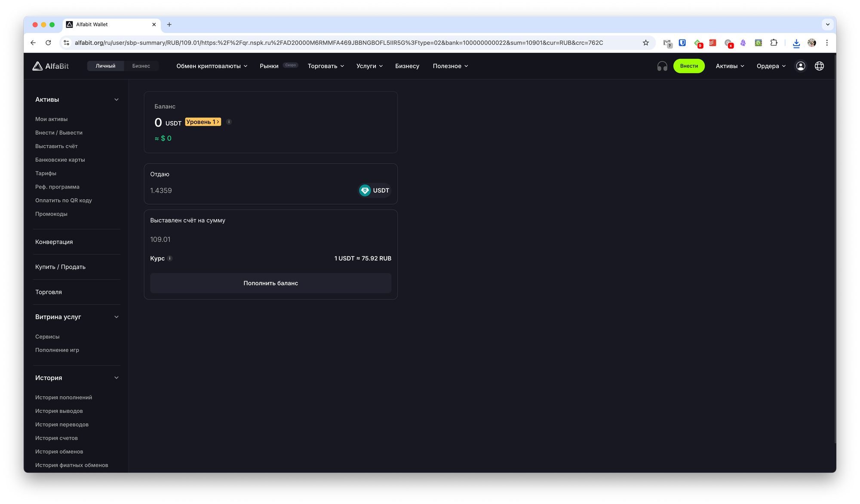Image resolution: width=860 pixels, height=504 pixels.
Task: Click info icon beside Уровень 1 badge
Action: click(229, 122)
